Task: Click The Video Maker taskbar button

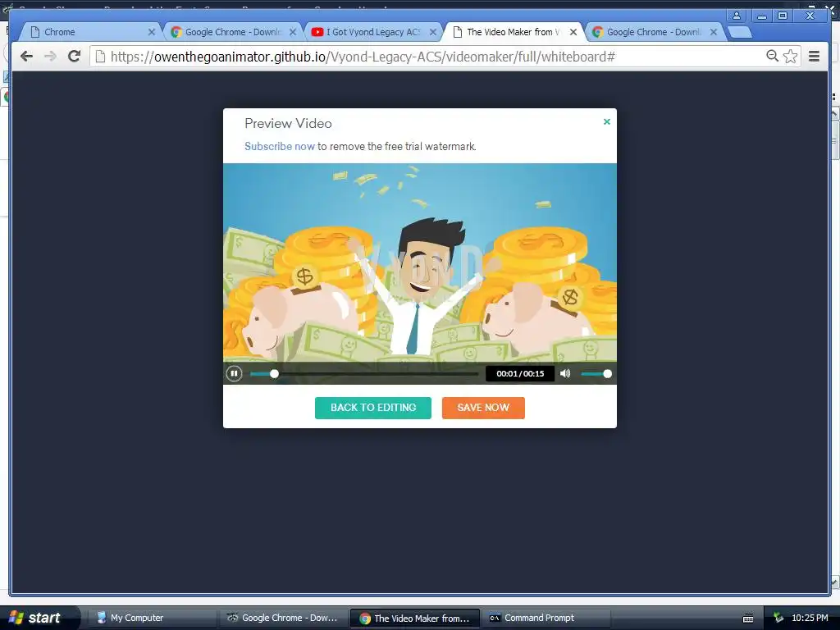Action: [414, 619]
